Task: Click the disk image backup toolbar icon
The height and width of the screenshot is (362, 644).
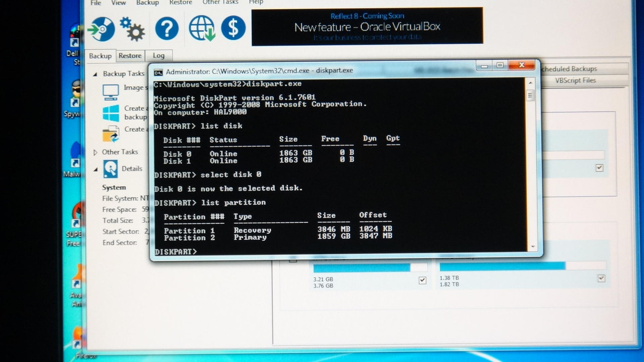Action: (101, 29)
